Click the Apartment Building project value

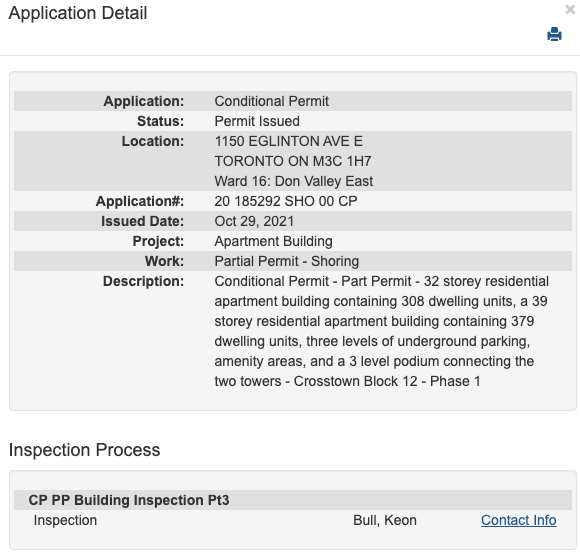tap(273, 241)
